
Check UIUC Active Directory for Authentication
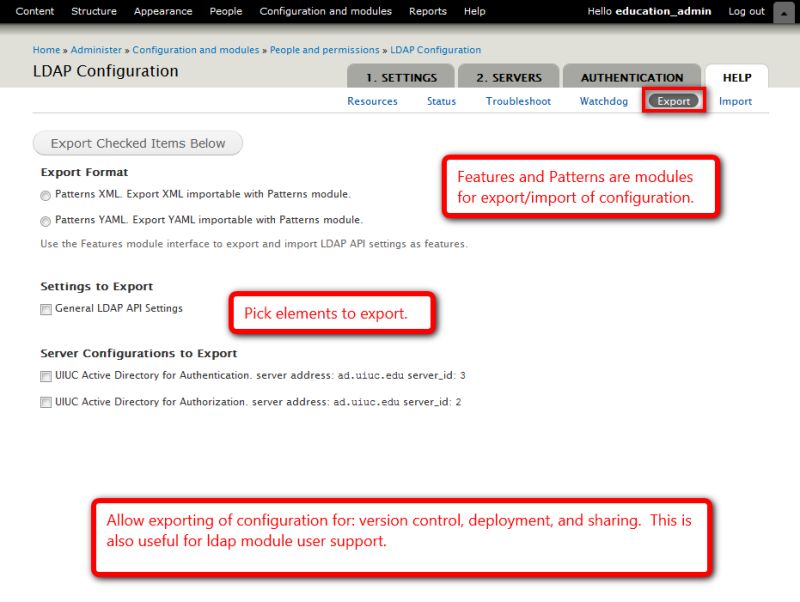tap(45, 377)
